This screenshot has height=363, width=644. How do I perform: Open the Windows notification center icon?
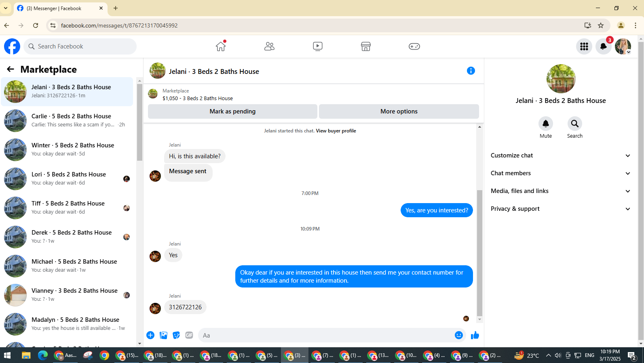[x=632, y=356]
